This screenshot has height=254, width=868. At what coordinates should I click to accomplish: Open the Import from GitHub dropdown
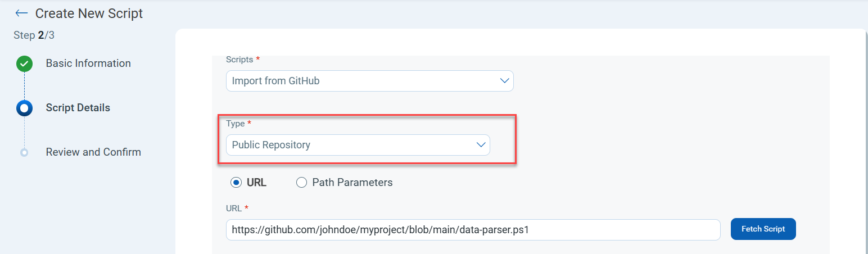pyautogui.click(x=369, y=81)
